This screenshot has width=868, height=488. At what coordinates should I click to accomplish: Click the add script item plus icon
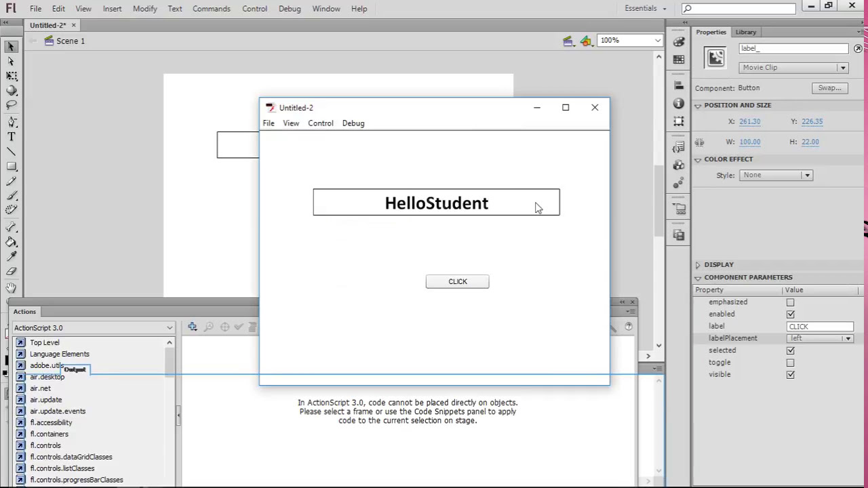click(193, 327)
